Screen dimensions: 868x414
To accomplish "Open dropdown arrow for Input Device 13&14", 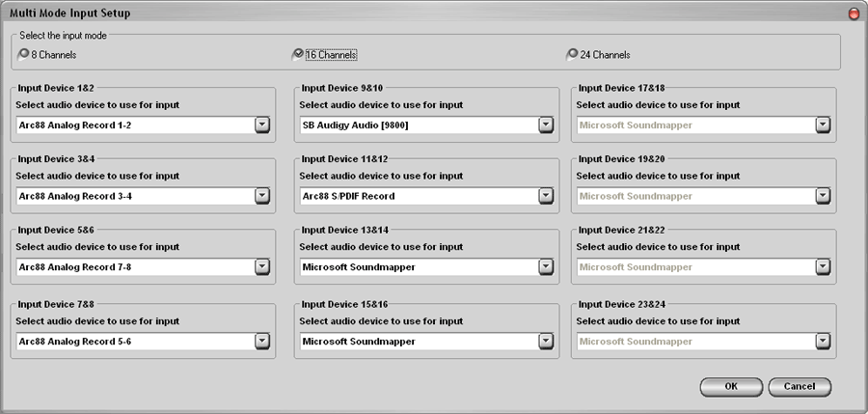I will click(545, 267).
